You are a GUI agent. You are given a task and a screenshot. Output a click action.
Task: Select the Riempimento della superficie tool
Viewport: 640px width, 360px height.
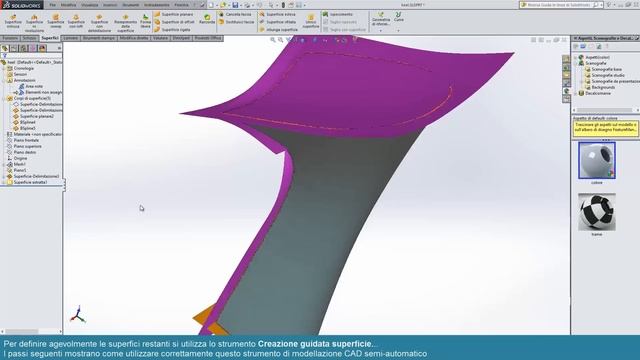[x=125, y=22]
